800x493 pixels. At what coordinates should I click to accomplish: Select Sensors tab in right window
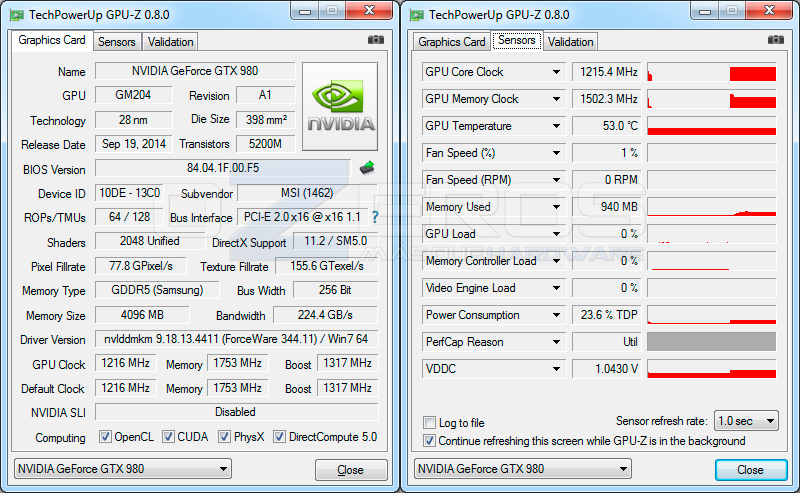tap(517, 40)
